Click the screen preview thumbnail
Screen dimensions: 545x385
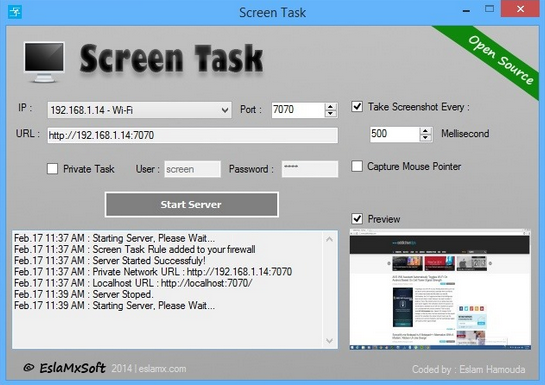[x=440, y=289]
